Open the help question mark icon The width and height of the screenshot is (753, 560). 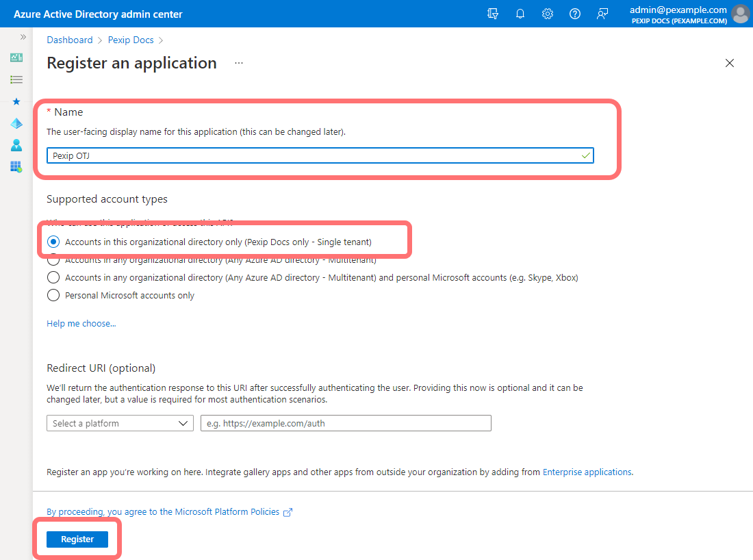click(x=575, y=14)
